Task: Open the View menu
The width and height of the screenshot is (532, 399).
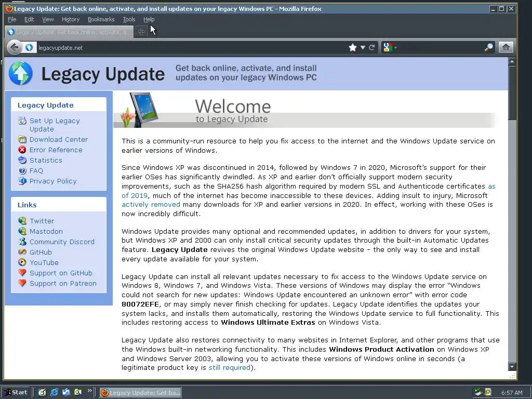Action: tap(48, 19)
